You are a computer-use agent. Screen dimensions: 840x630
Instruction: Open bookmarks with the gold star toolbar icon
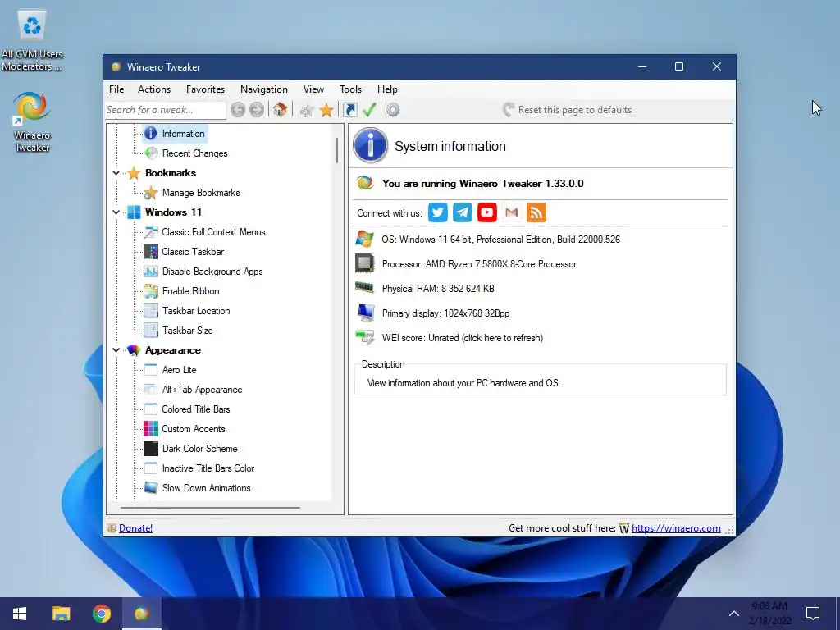[326, 111]
